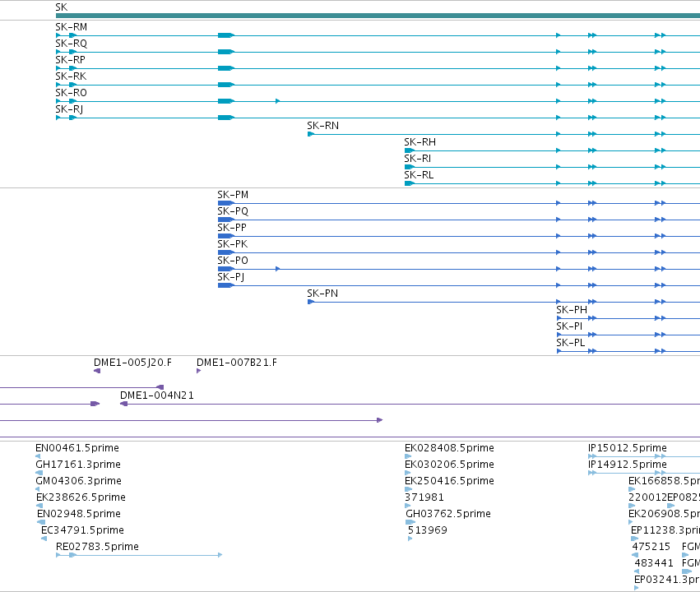Click SK-PO's extra small coding arrow
Screen dimensions: 700x592
tap(278, 269)
